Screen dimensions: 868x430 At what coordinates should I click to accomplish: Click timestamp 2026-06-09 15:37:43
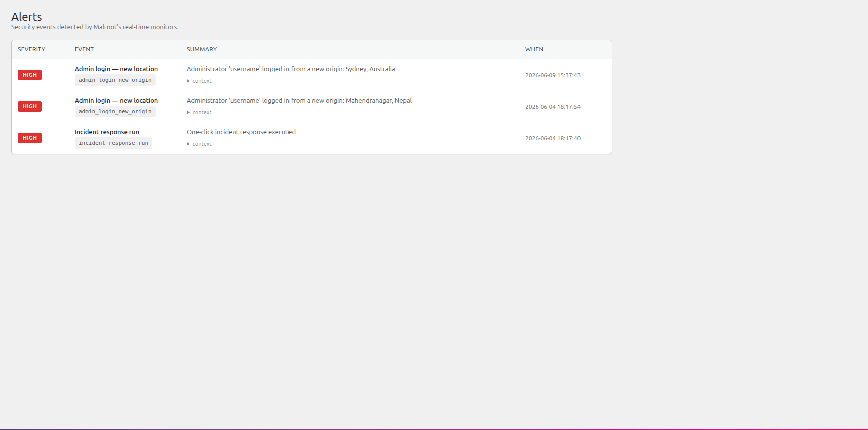(553, 75)
